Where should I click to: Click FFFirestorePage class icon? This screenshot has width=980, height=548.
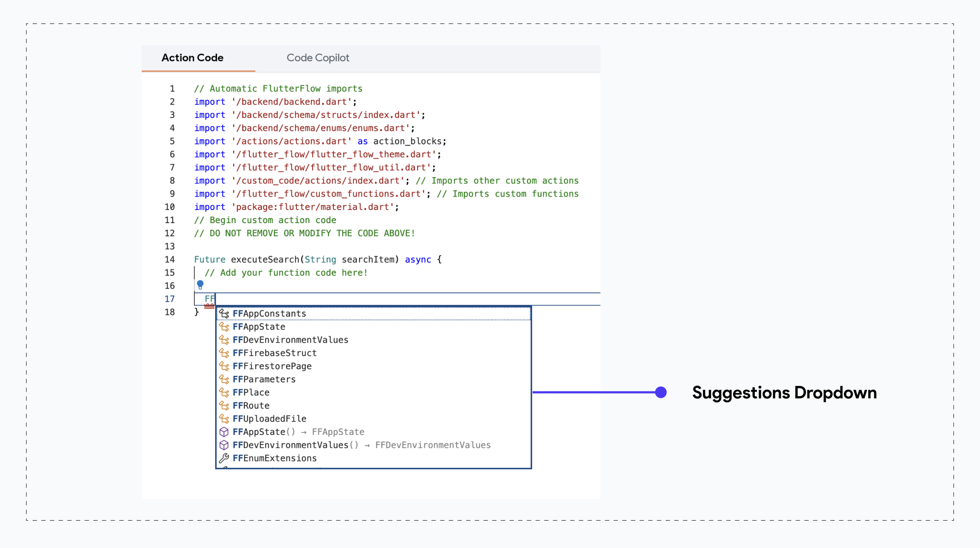click(x=225, y=366)
